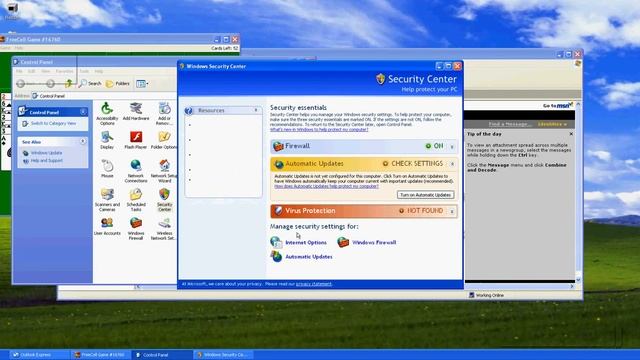Open the File menu in Control Panel
This screenshot has height=360, width=640.
tap(19, 71)
